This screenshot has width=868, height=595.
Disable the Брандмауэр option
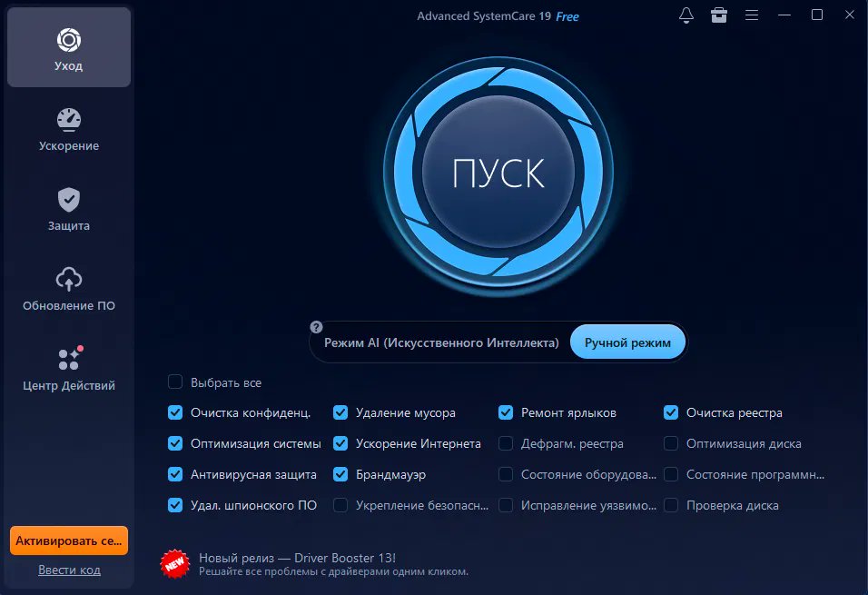pyautogui.click(x=340, y=474)
